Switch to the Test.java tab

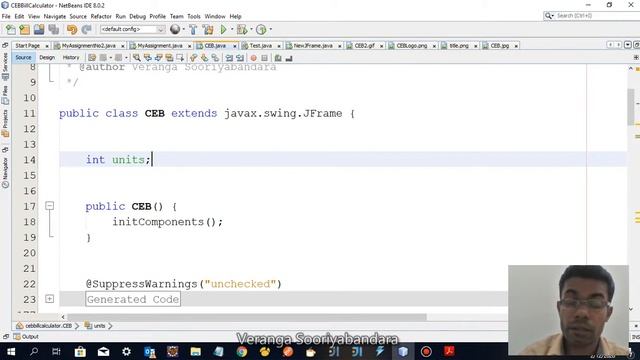tap(261, 46)
